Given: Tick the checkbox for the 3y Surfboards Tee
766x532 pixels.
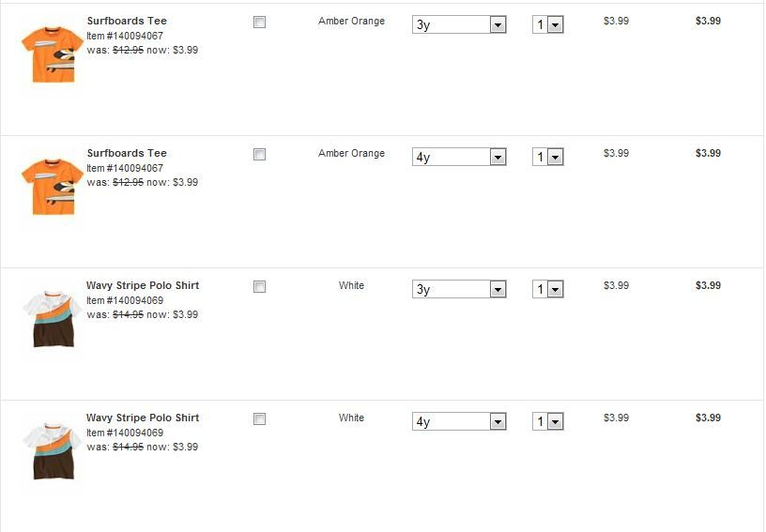Looking at the screenshot, I should [260, 23].
